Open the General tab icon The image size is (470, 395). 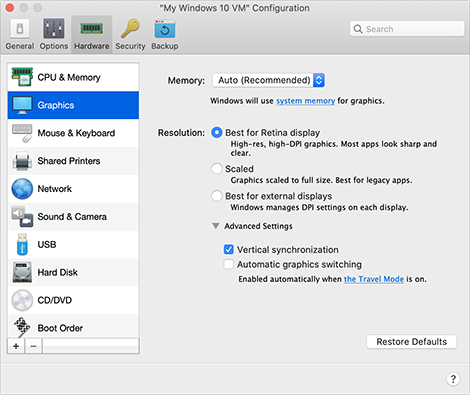point(20,29)
